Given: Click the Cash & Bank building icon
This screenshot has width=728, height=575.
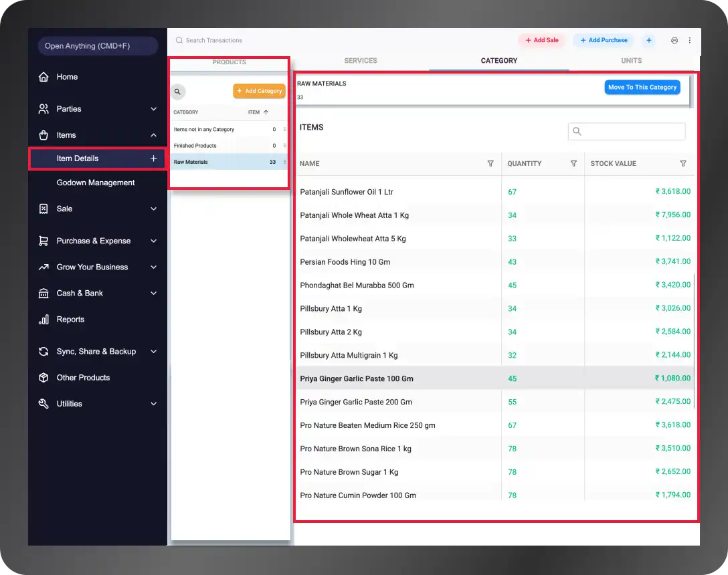Looking at the screenshot, I should pos(43,294).
